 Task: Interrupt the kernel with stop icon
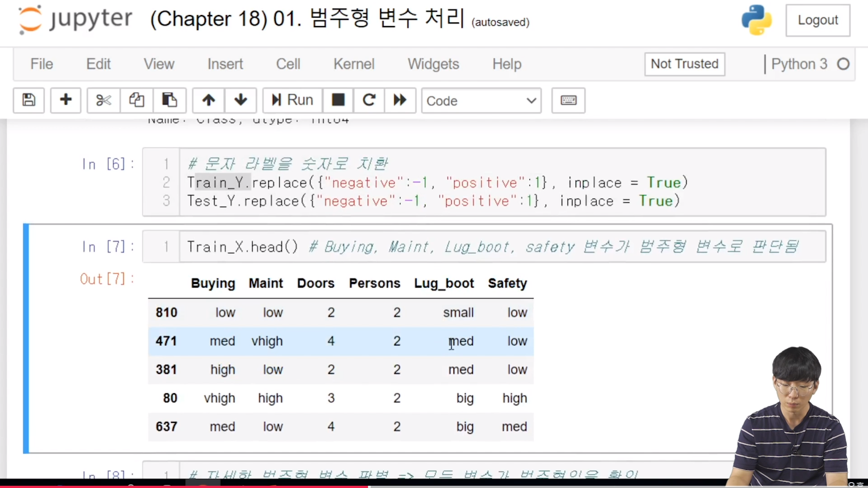[x=338, y=100]
